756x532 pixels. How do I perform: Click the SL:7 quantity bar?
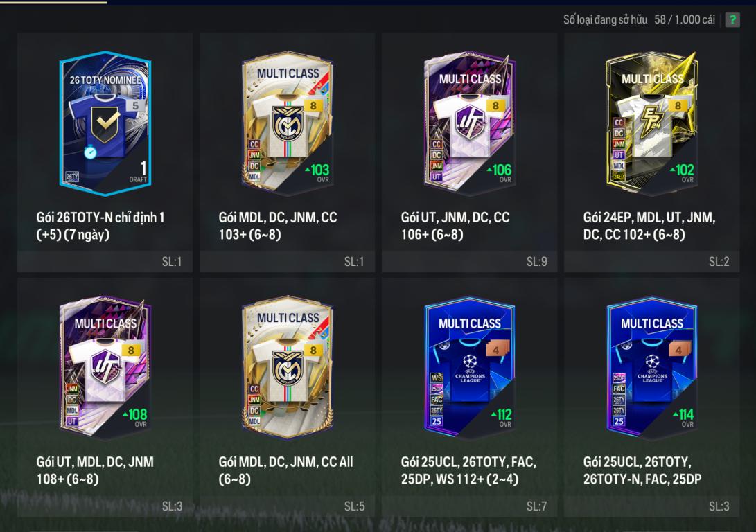click(470, 506)
